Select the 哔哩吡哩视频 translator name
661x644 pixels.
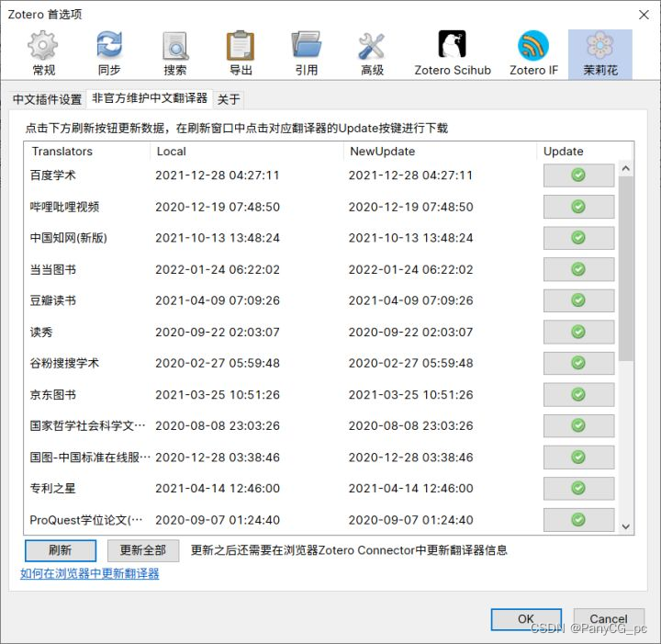point(64,207)
